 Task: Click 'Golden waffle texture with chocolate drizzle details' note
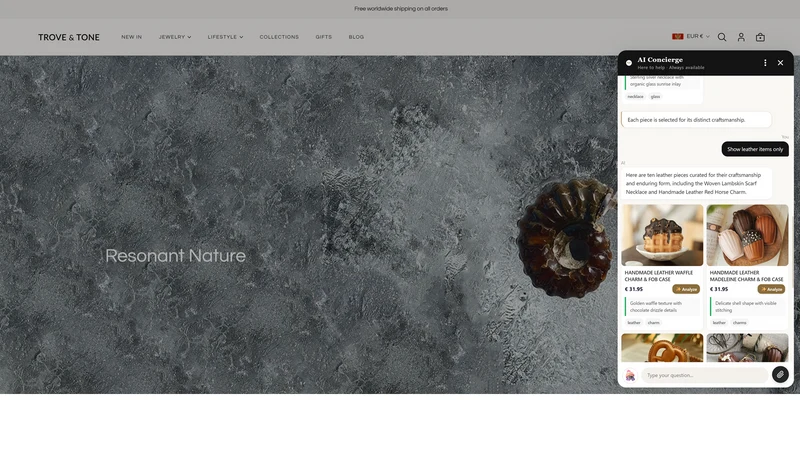click(662, 307)
